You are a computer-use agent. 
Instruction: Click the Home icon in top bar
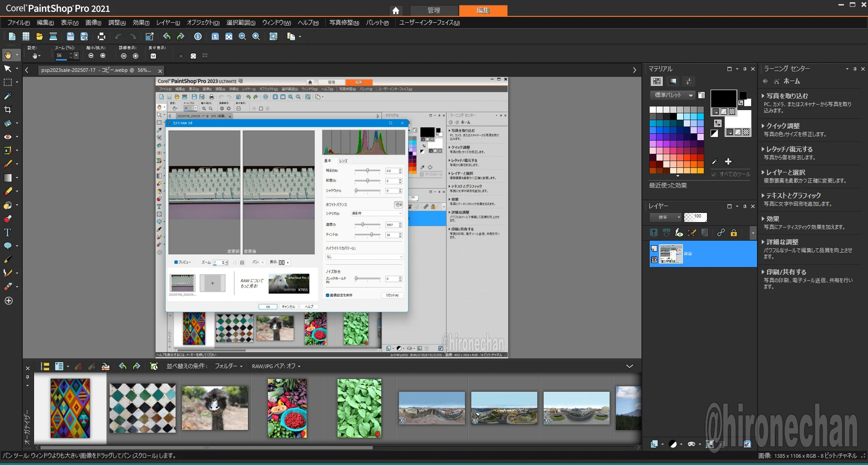point(396,10)
